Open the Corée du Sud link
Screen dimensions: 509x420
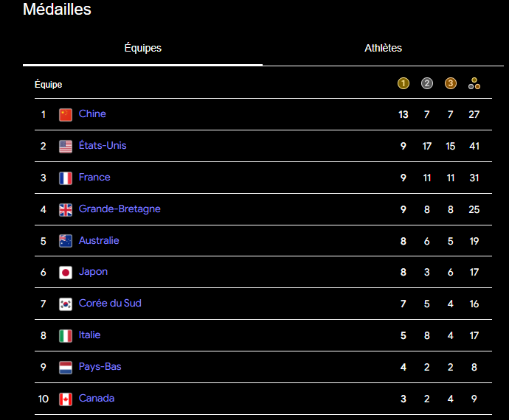click(110, 304)
